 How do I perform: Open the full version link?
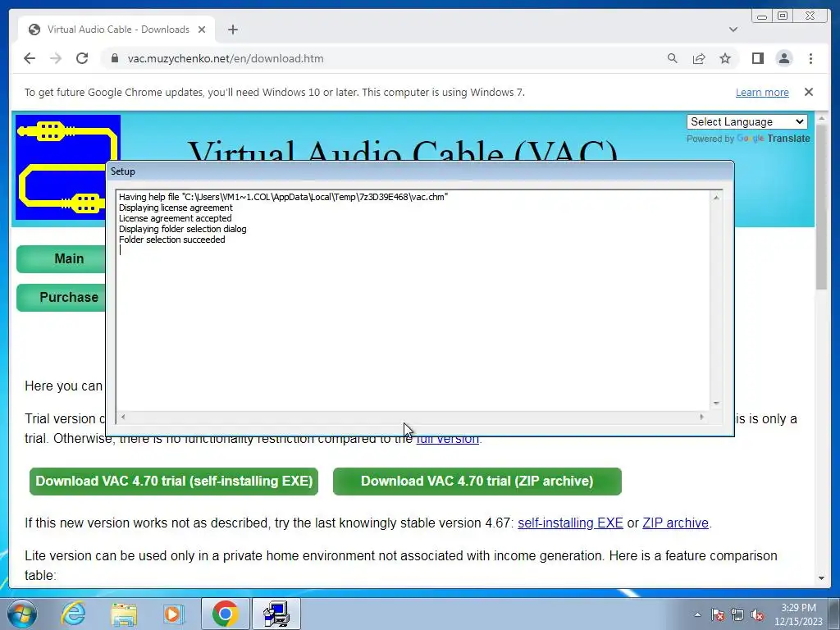pos(447,439)
